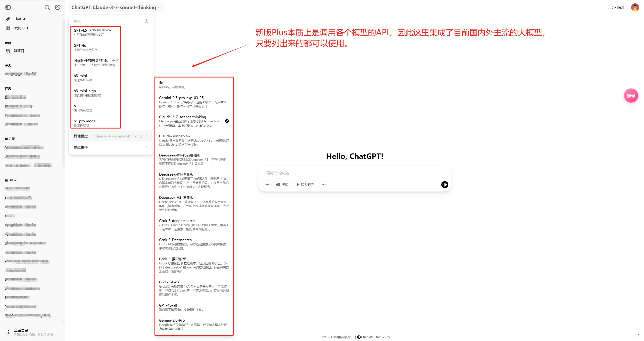Viewport: 644px width, 341px height.
Task: Toggle the 临时 temporary chat mode
Action: (x=618, y=7)
